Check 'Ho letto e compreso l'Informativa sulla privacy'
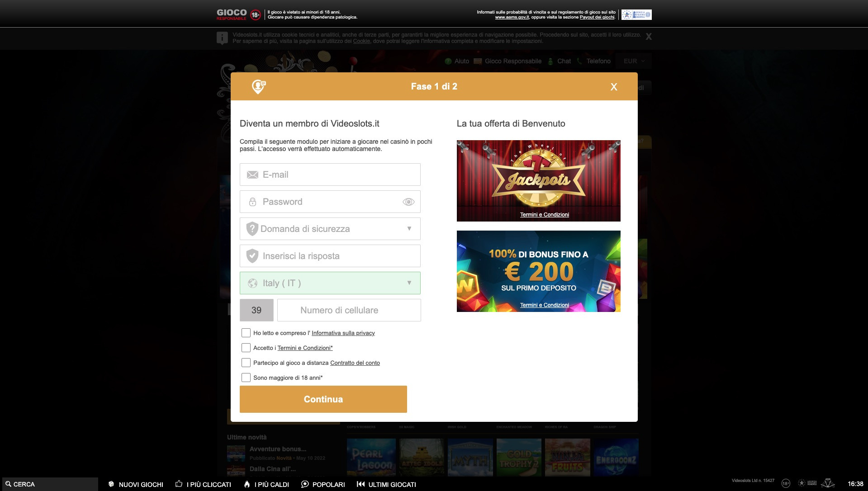The image size is (868, 491). [246, 333]
